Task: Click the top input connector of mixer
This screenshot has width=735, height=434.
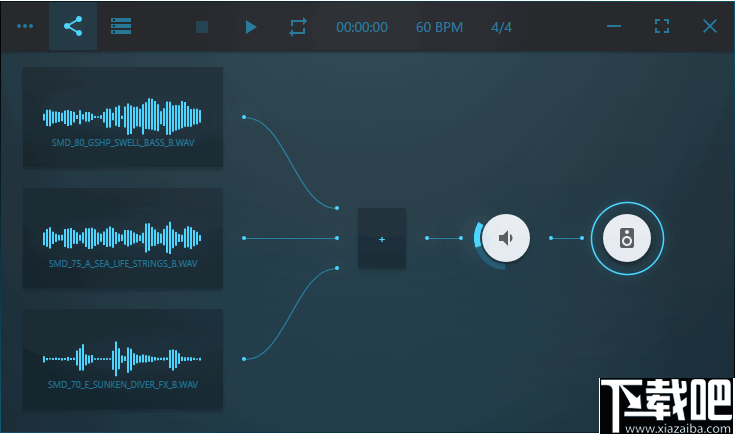Action: (337, 208)
